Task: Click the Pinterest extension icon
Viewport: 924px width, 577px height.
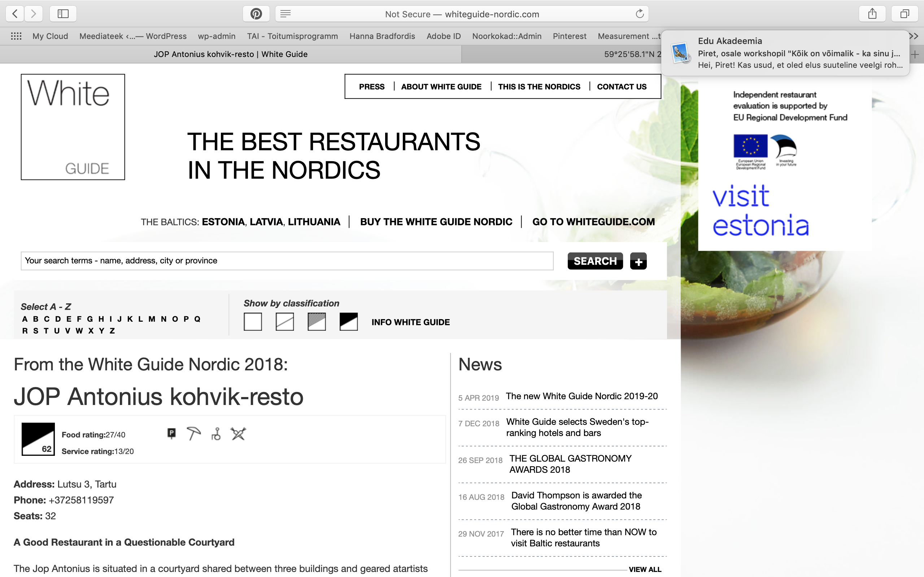Action: click(256, 14)
